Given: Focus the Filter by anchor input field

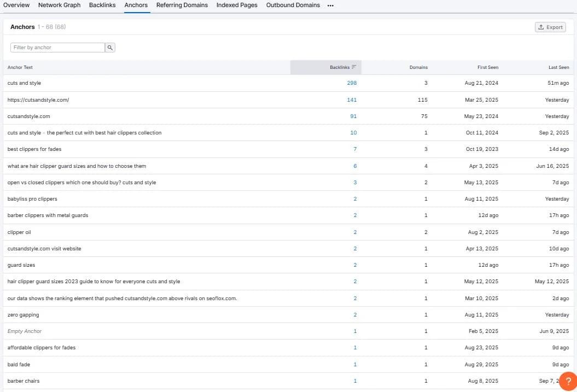Looking at the screenshot, I should (x=57, y=48).
